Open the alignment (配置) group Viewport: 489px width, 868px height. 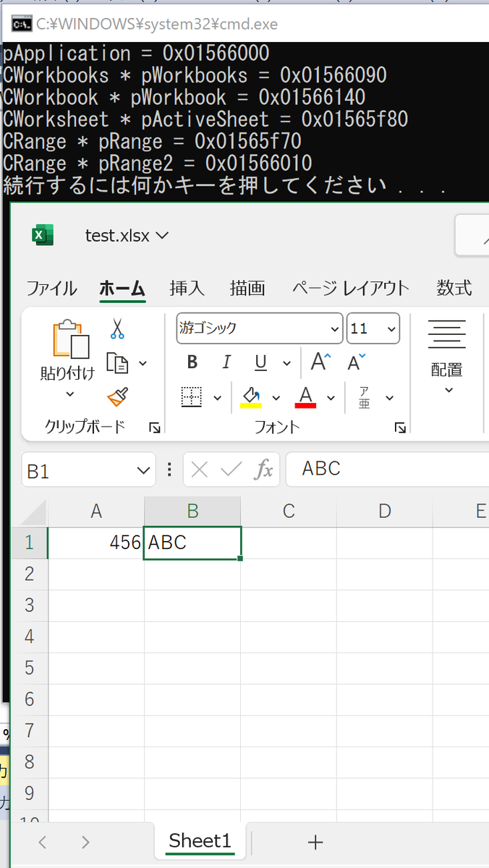[x=447, y=357]
